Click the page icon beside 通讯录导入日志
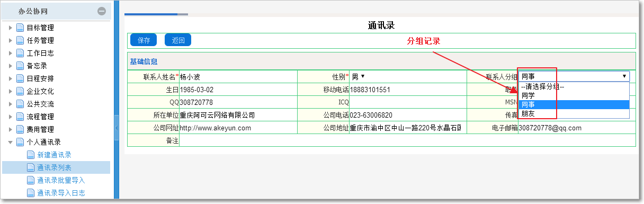 [x=31, y=193]
